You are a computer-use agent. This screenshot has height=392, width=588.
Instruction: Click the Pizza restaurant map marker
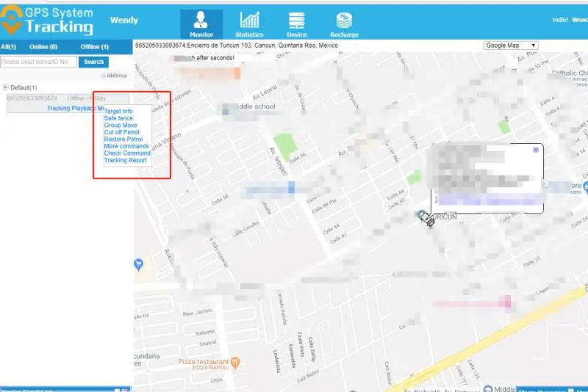point(235,362)
